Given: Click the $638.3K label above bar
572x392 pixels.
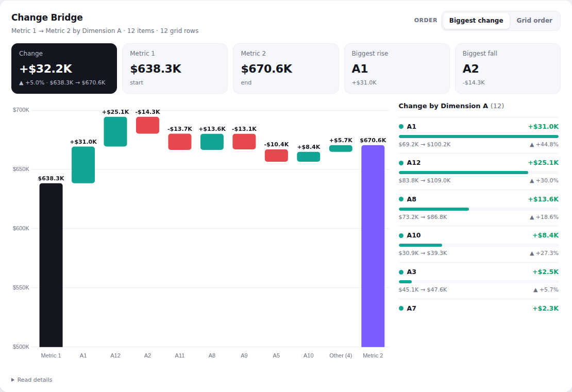Looking at the screenshot, I should click(x=51, y=178).
